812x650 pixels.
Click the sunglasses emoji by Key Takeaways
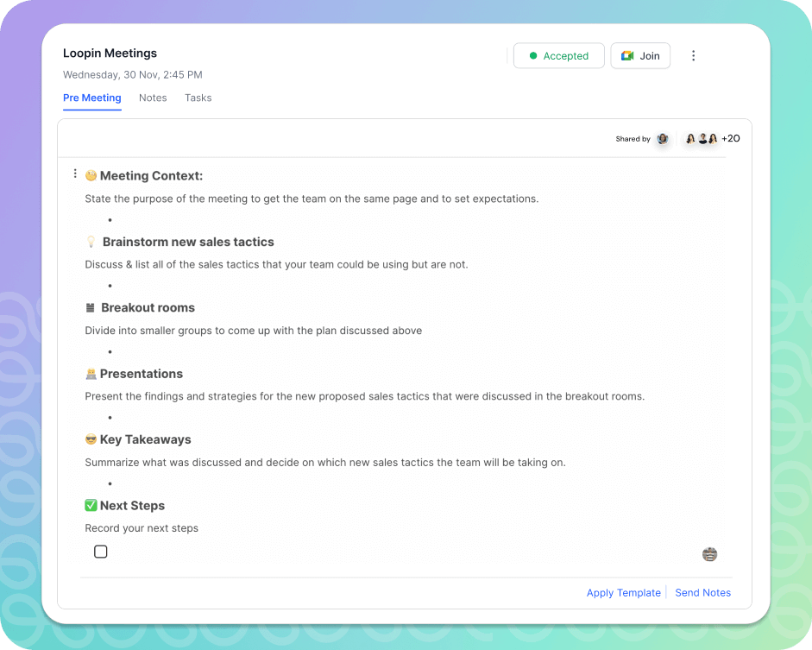91,439
